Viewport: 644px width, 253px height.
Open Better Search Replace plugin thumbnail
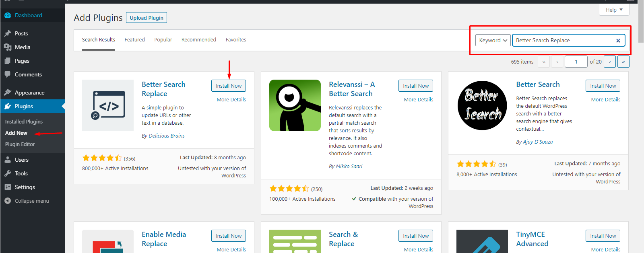click(108, 105)
